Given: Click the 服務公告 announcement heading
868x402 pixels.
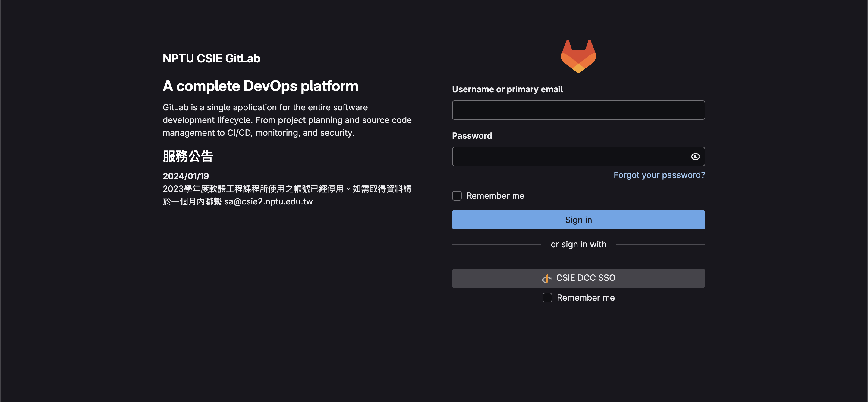Looking at the screenshot, I should coord(188,157).
